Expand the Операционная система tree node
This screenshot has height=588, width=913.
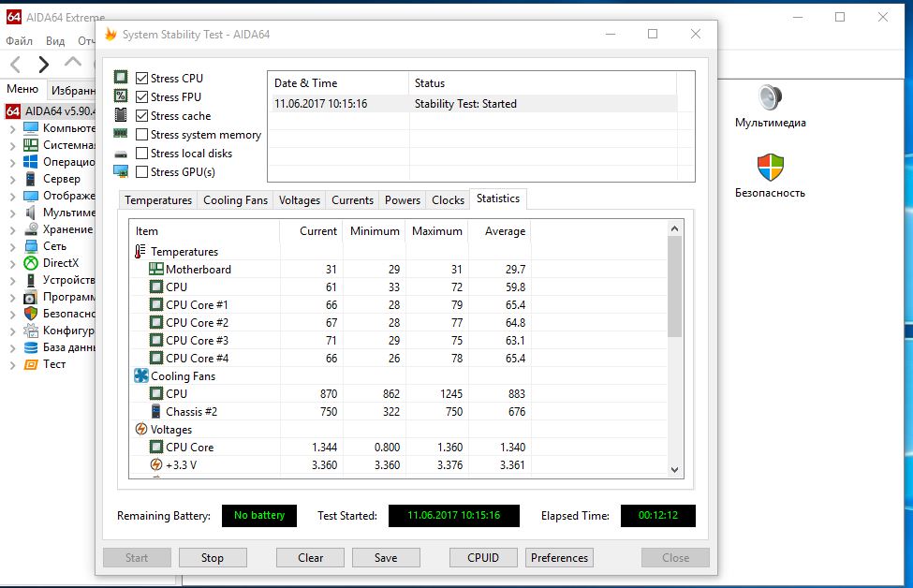pyautogui.click(x=13, y=162)
